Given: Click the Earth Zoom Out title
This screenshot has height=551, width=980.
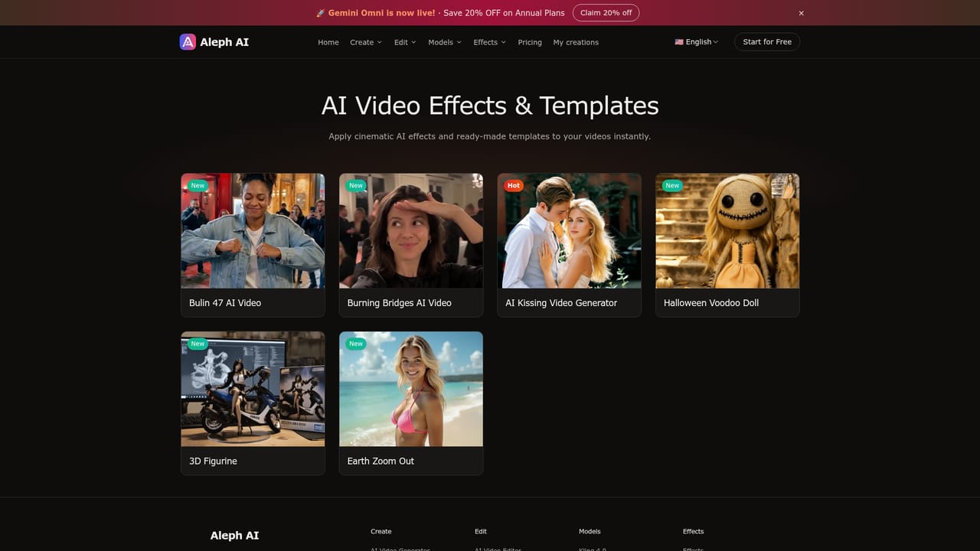Looking at the screenshot, I should tap(381, 461).
